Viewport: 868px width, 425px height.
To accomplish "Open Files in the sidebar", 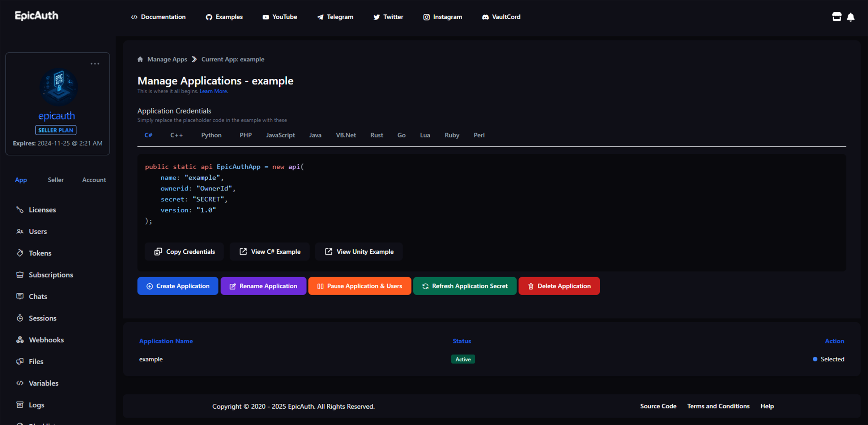I will tap(30, 361).
